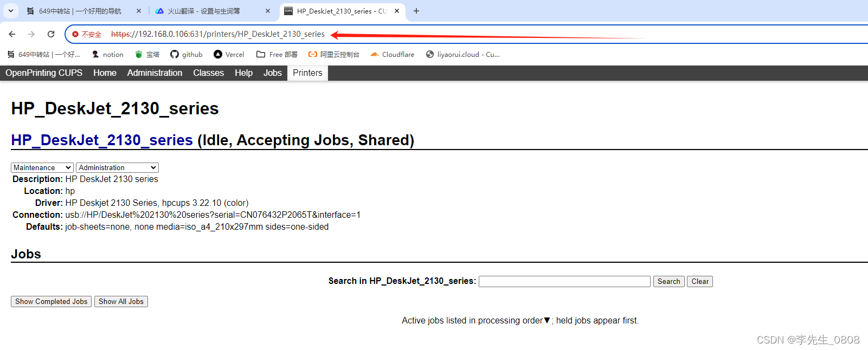Screen dimensions: 868x350
Task: Open the Classes page
Action: [208, 73]
